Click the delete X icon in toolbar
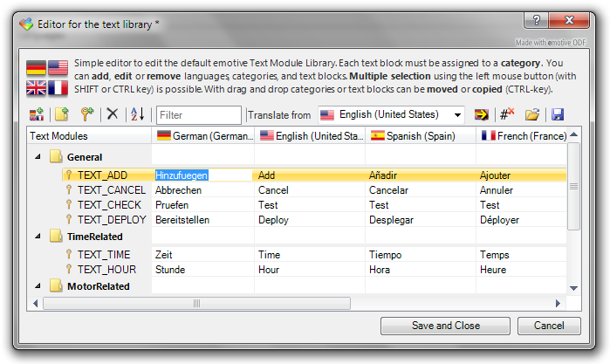Screen dimensions: 610x364 pos(112,114)
